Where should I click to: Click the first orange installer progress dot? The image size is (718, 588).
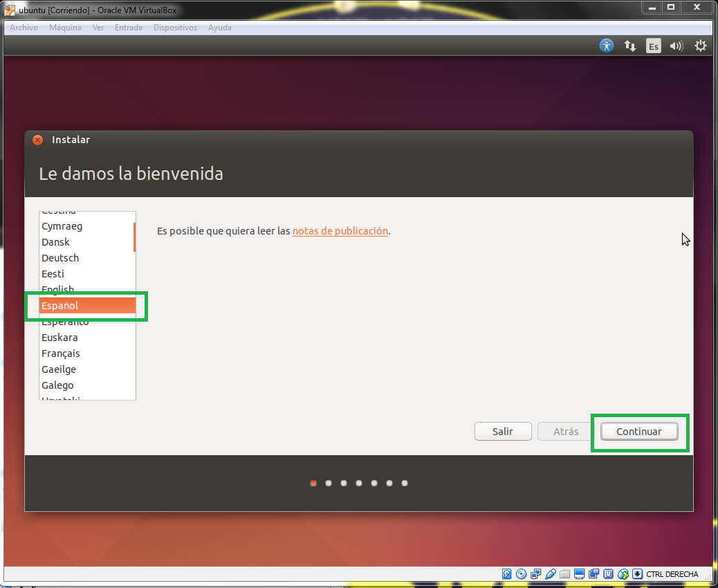313,483
